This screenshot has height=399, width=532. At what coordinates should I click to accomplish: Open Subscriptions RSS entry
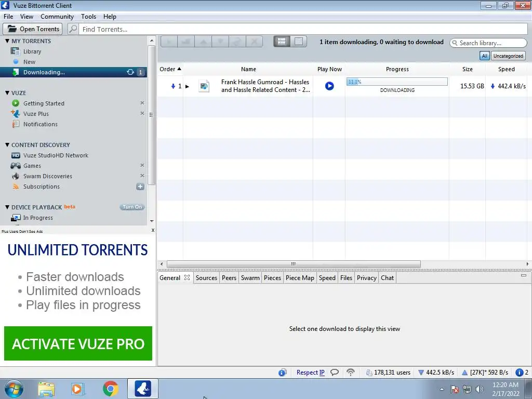42,187
